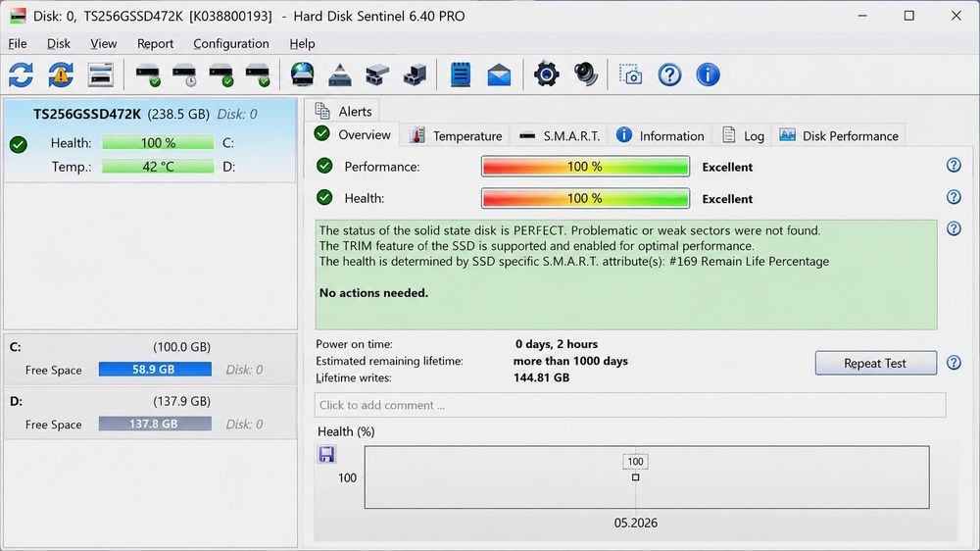980x551 pixels.
Task: Close the Hard Disk Sentinel window
Action: pyautogui.click(x=956, y=16)
